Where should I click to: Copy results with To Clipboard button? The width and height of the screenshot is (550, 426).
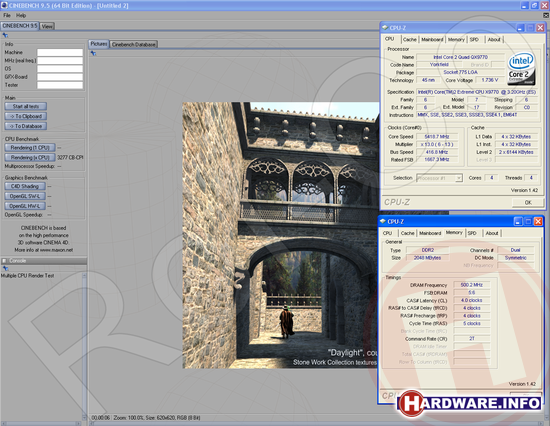coord(26,116)
